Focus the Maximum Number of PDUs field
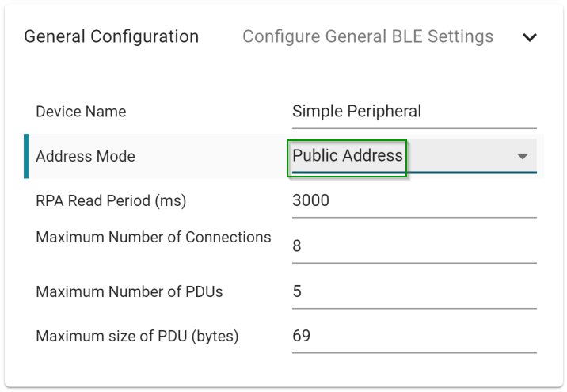The width and height of the screenshot is (567, 392). pos(413,291)
